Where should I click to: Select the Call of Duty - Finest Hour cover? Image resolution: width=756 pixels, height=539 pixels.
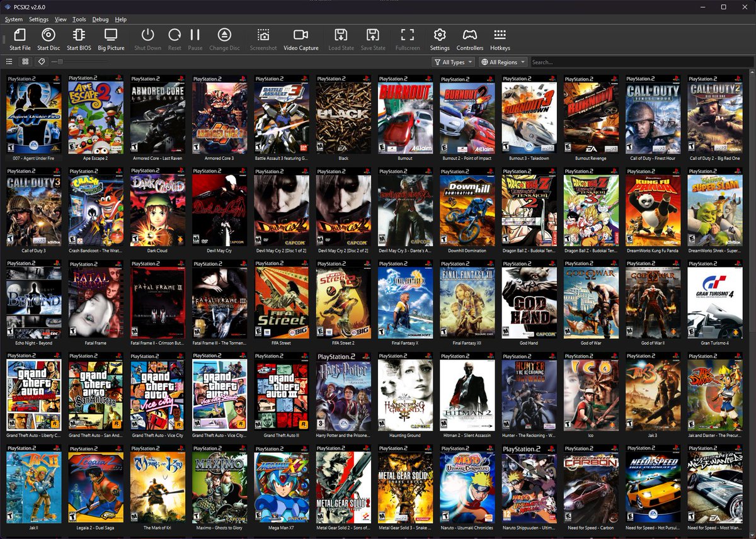653,114
